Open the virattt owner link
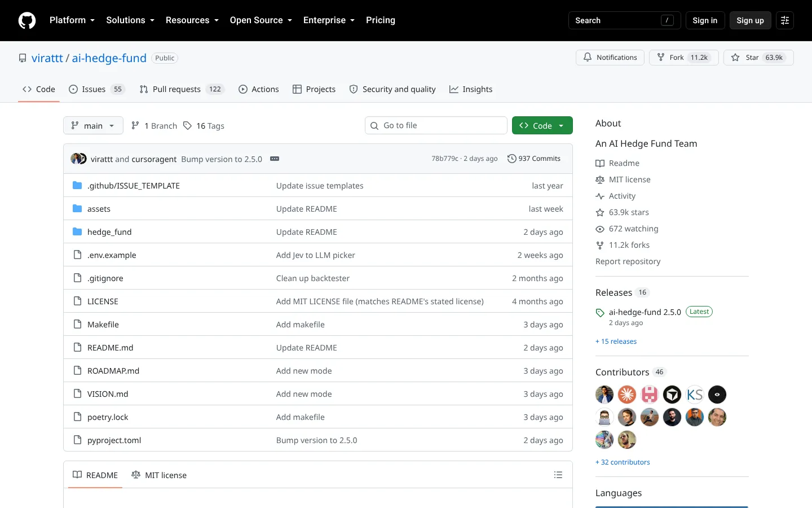812x508 pixels. [47, 58]
